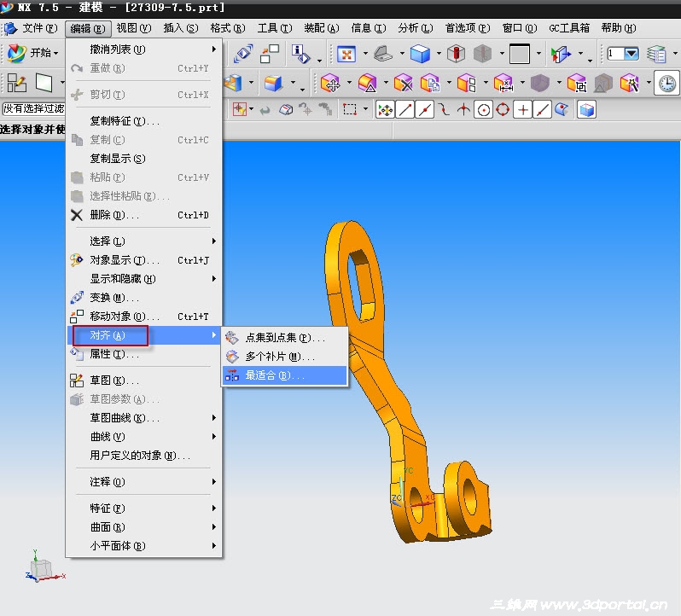Expand dropdown arrow beside shaded cube icon
This screenshot has height=616, width=681.
[439, 54]
